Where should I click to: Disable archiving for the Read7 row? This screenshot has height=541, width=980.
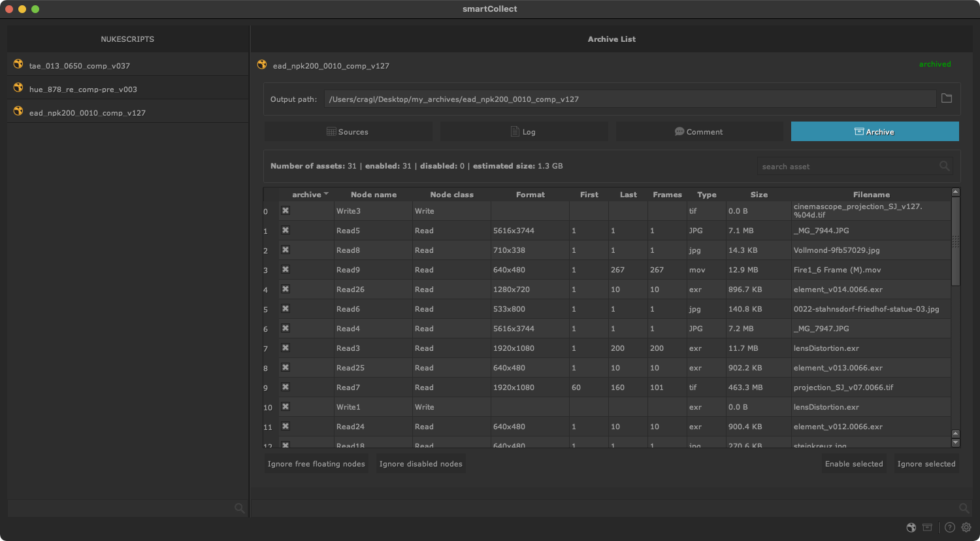(286, 387)
